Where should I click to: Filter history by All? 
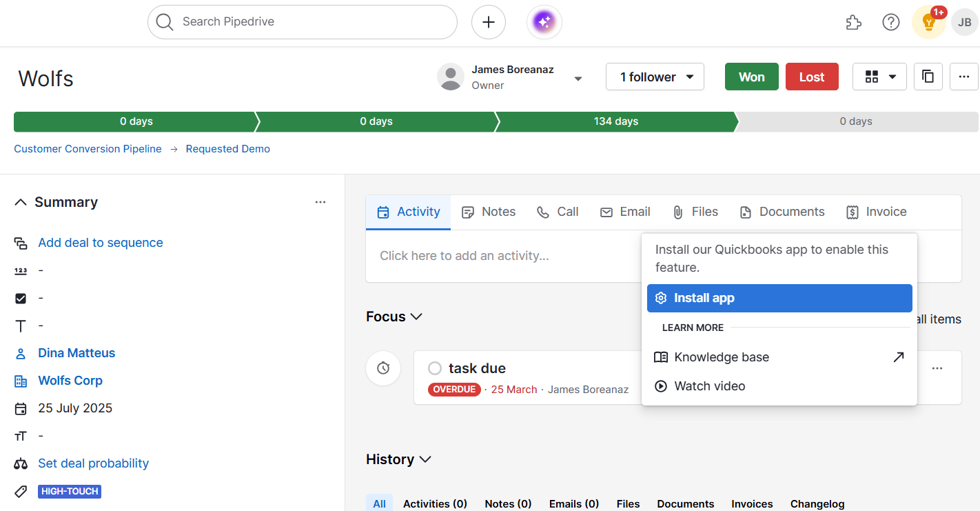pyautogui.click(x=380, y=503)
